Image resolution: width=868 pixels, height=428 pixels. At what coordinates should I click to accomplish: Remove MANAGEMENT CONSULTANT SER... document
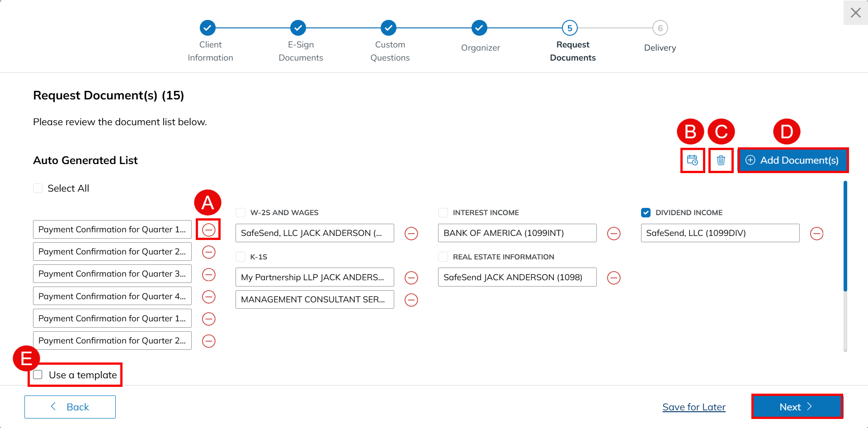click(x=411, y=300)
